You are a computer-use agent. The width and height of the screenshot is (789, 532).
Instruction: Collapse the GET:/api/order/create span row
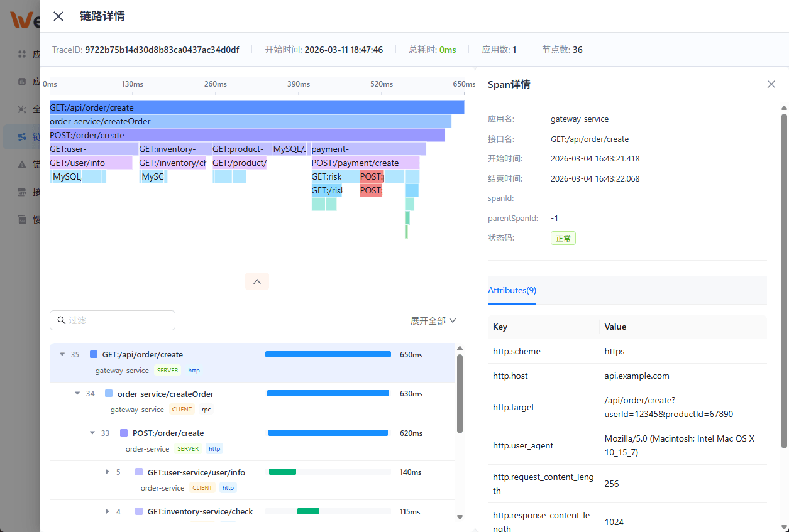click(x=62, y=354)
